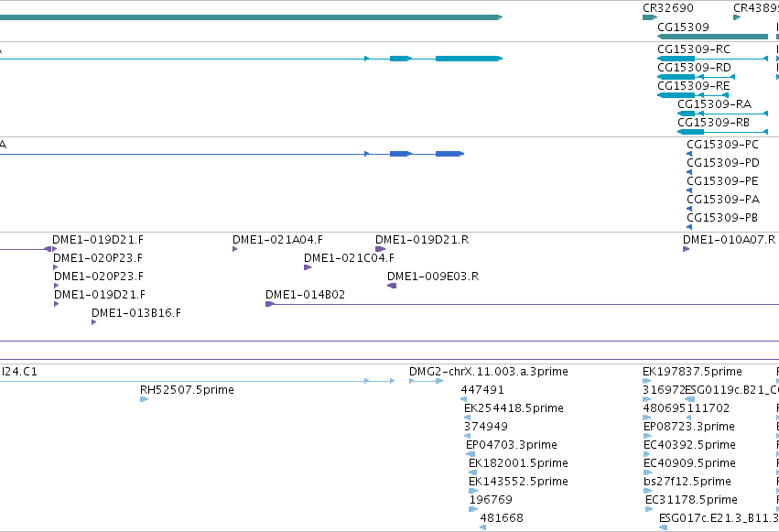Click the EK197837.5prime EST label
The image size is (779, 532).
pos(692,372)
